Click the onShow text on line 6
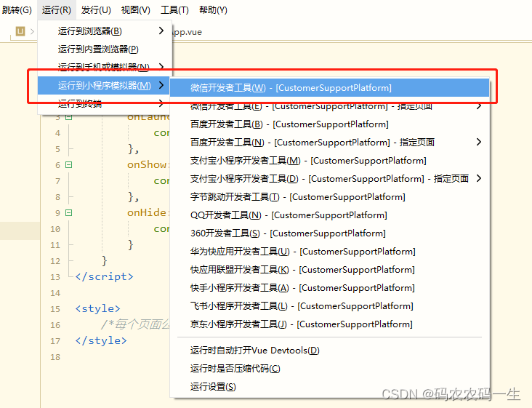Screen dimensions: 532x408 [147, 164]
